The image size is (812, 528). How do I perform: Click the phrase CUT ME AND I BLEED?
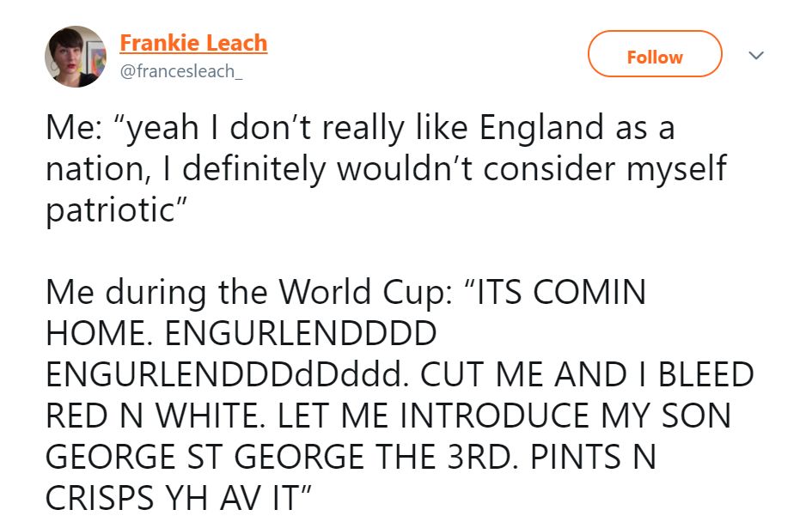click(x=601, y=373)
